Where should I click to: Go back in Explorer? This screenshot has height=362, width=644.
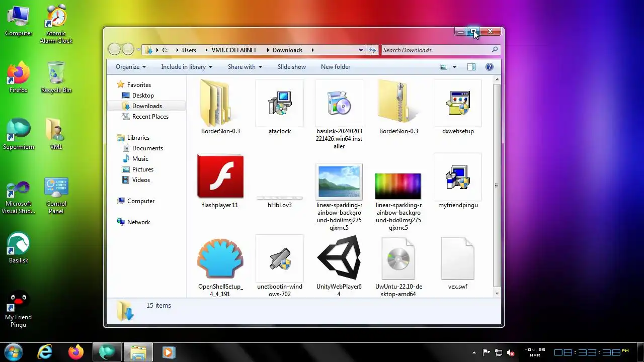pos(114,49)
